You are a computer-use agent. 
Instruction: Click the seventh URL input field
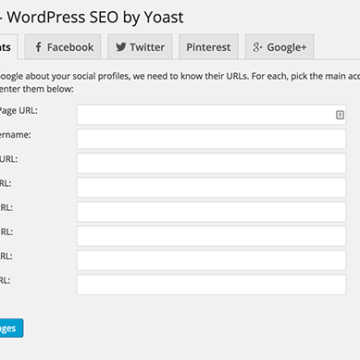coord(211,260)
